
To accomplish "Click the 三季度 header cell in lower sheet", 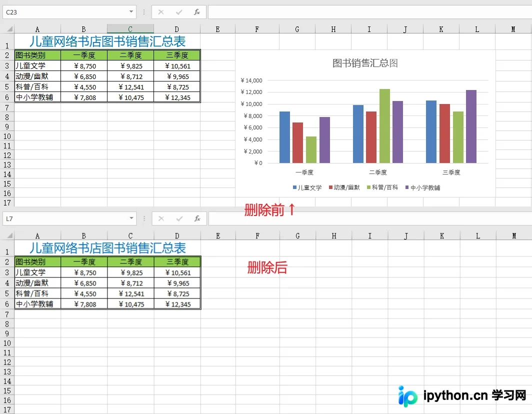I will pos(177,261).
